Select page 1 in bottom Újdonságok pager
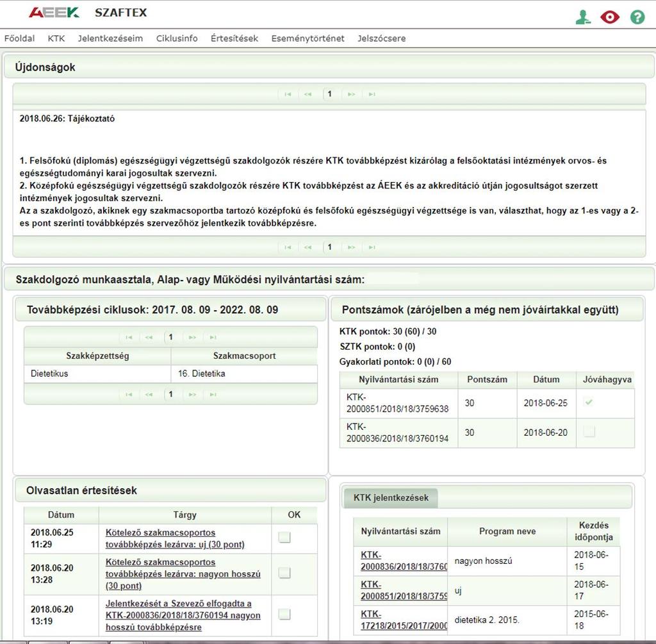Screen dimensions: 656x644 (330, 247)
